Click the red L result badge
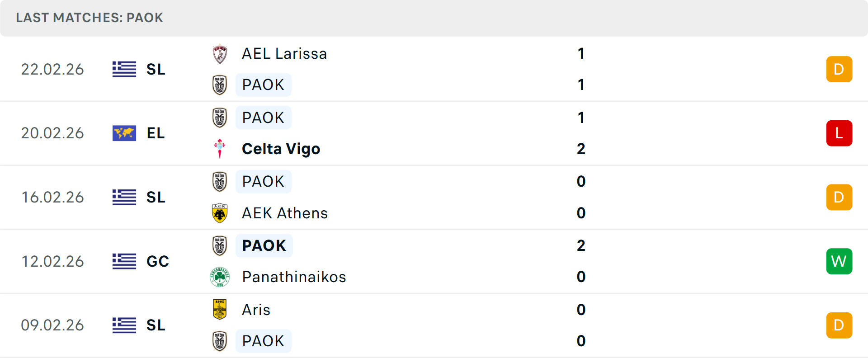This screenshot has width=868, height=358. pyautogui.click(x=839, y=133)
